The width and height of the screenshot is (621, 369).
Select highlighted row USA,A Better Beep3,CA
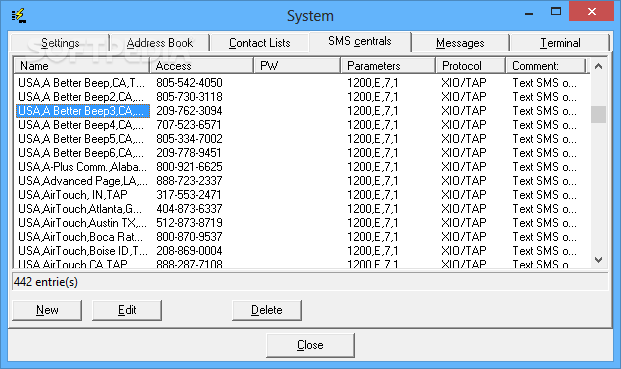(x=303, y=111)
